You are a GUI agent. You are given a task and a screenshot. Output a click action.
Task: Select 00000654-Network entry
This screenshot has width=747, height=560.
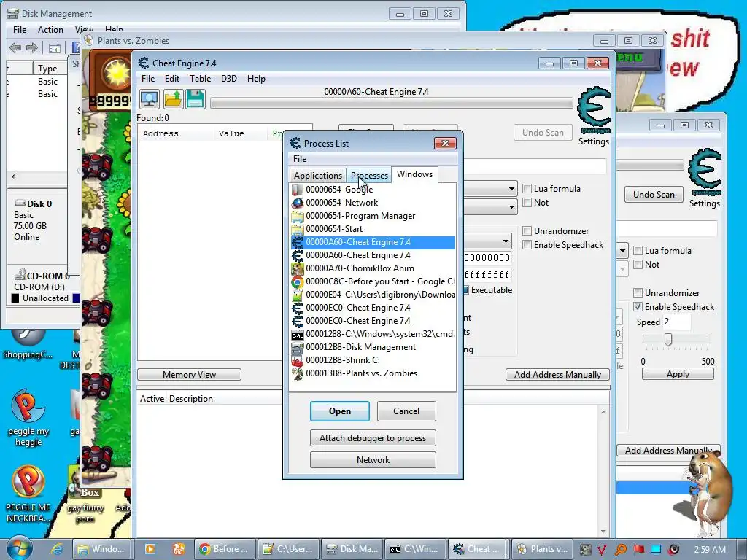coord(373,203)
